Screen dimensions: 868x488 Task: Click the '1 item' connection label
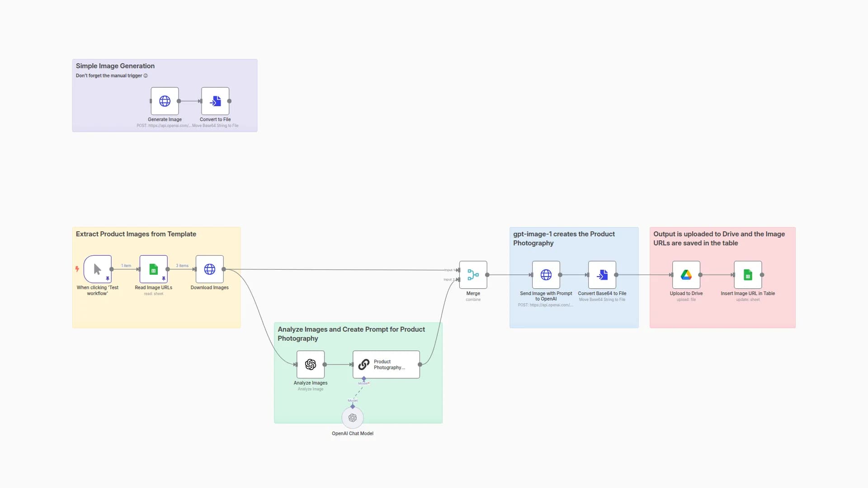tap(126, 266)
